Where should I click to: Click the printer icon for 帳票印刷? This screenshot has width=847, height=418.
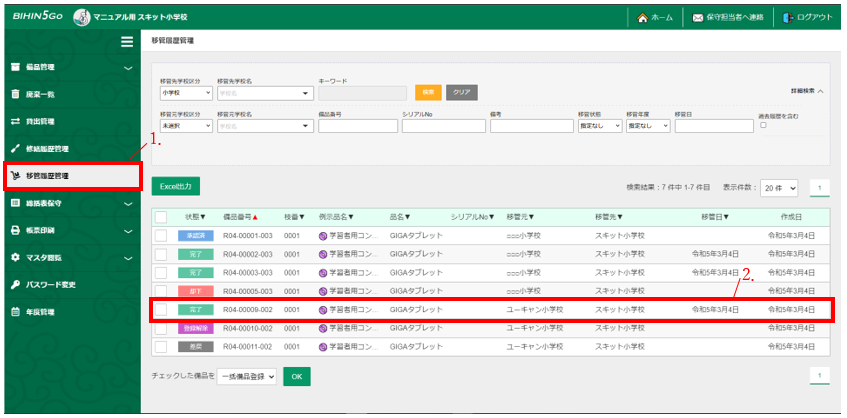pos(15,230)
